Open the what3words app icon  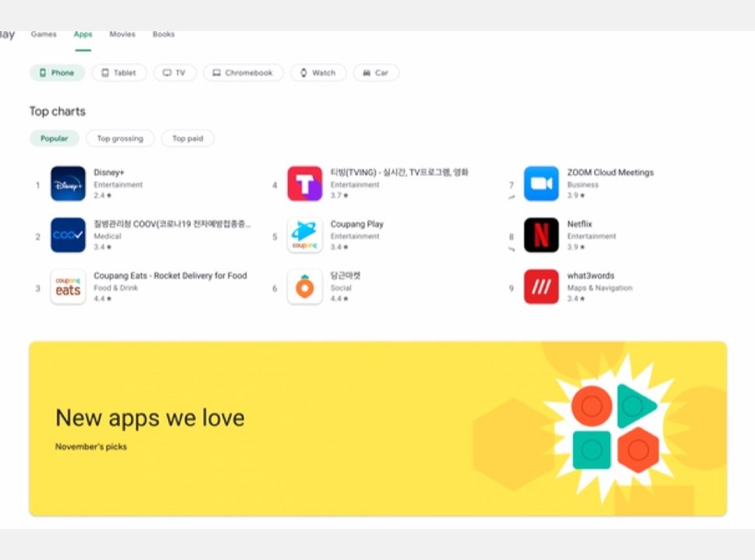click(541, 287)
